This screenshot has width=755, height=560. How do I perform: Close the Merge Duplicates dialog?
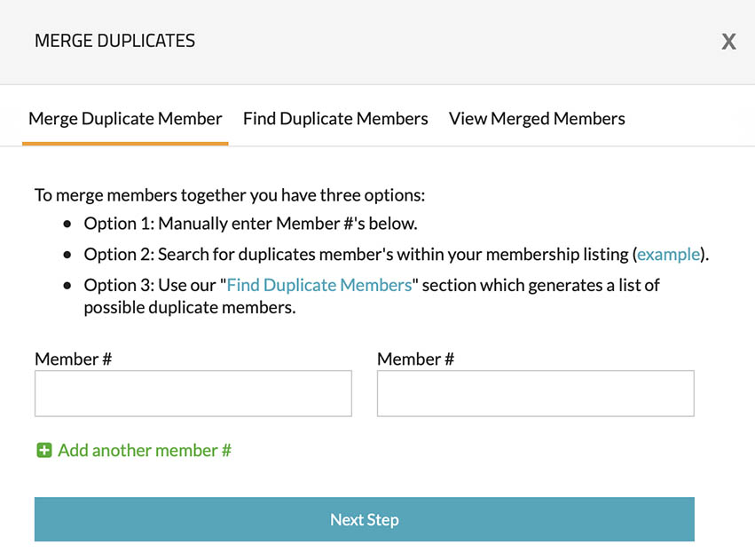click(728, 42)
